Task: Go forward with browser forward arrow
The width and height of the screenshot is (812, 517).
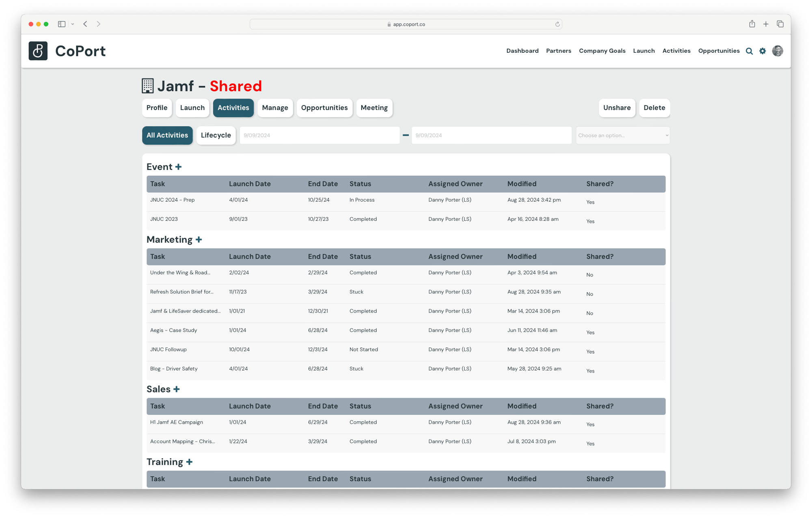Action: pos(98,24)
